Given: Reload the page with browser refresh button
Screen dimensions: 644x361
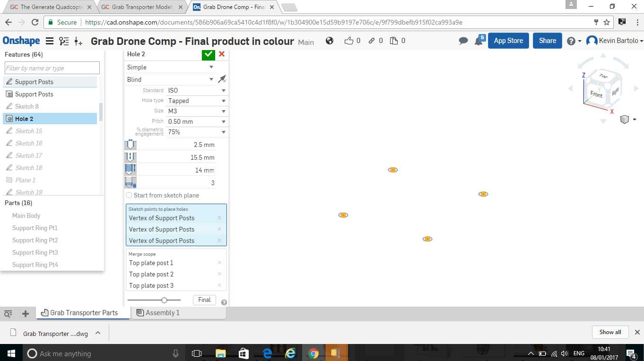Looking at the screenshot, I should tap(35, 22).
